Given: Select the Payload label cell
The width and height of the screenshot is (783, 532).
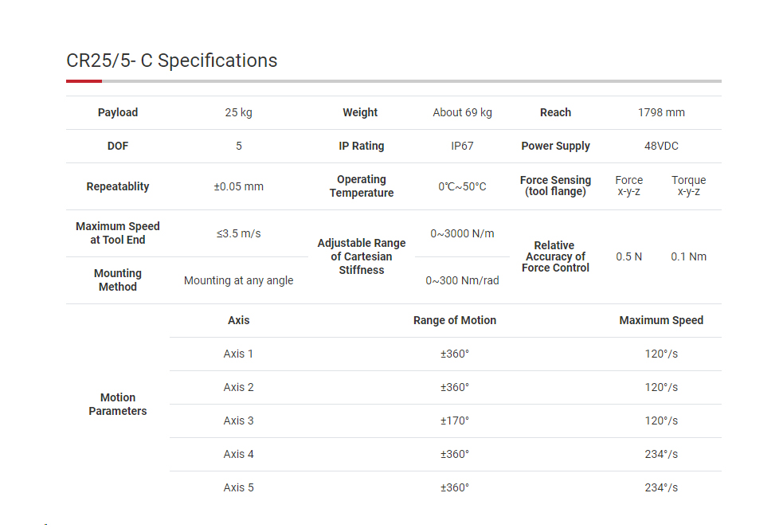Looking at the screenshot, I should pos(118,113).
